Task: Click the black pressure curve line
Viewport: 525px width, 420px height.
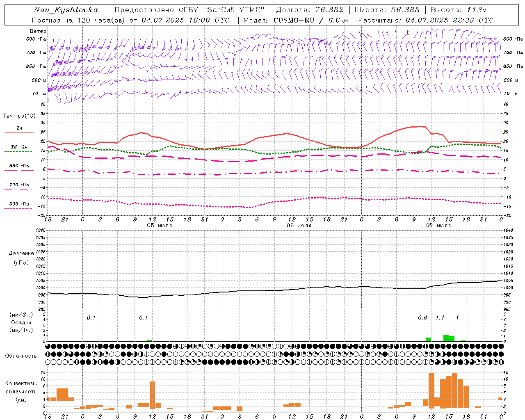Action: click(274, 290)
